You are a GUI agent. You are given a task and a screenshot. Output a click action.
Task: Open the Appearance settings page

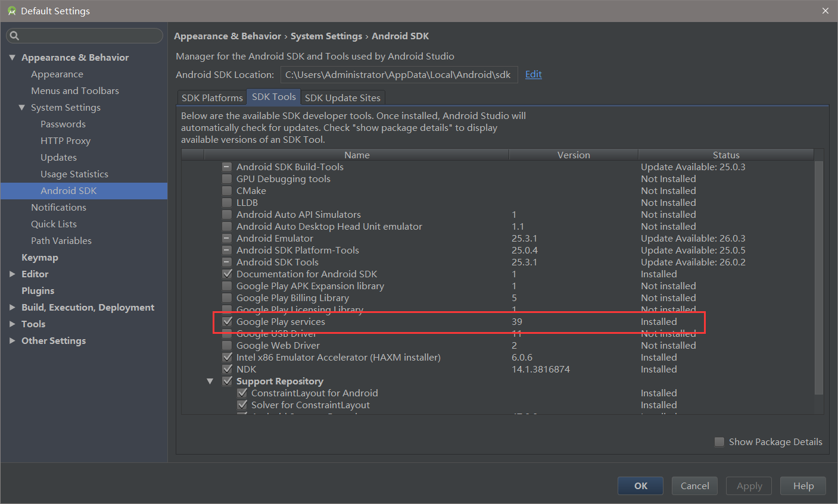[57, 74]
